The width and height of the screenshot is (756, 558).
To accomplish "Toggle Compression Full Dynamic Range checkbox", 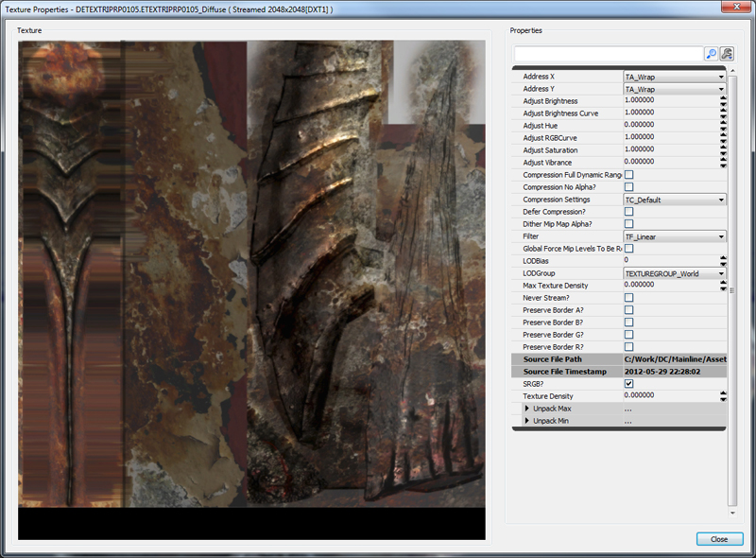I will pyautogui.click(x=628, y=175).
